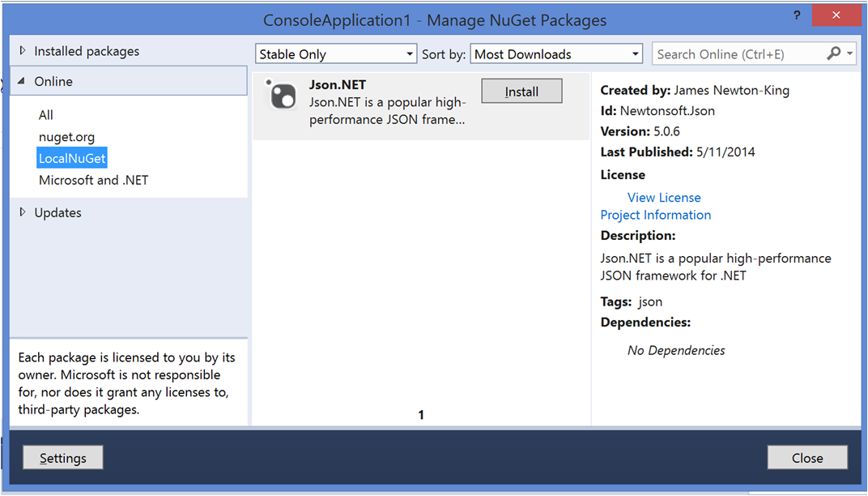868x496 pixels.
Task: Click the Settings button
Action: click(63, 458)
